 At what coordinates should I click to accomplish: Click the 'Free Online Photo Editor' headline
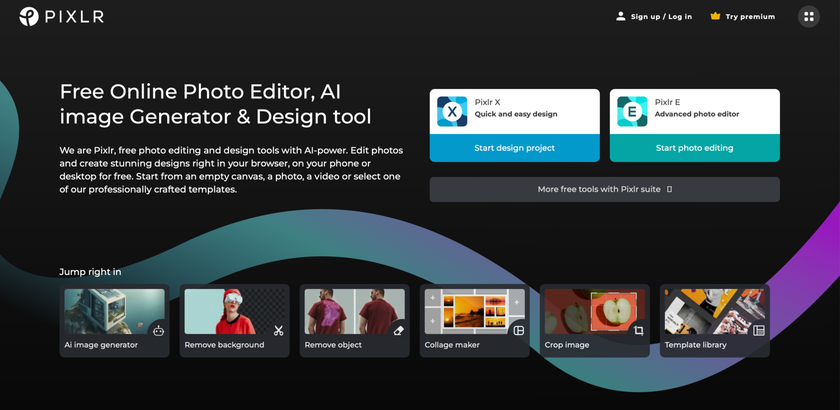tap(215, 104)
